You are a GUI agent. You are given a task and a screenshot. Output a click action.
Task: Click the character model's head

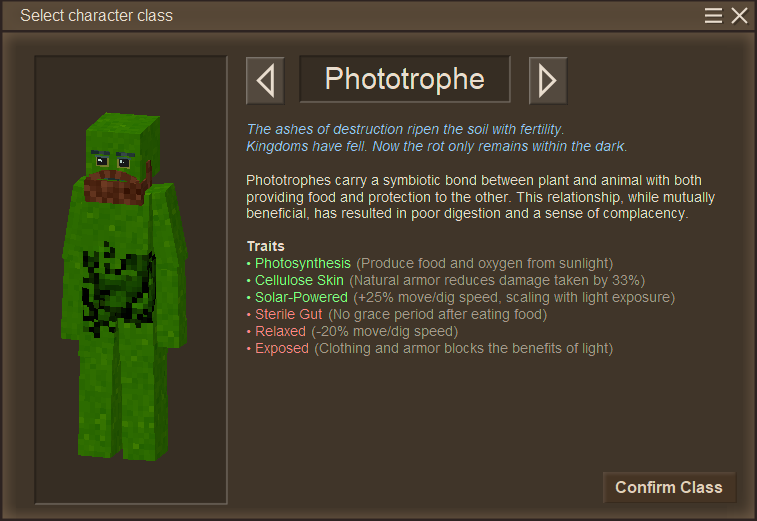(123, 145)
